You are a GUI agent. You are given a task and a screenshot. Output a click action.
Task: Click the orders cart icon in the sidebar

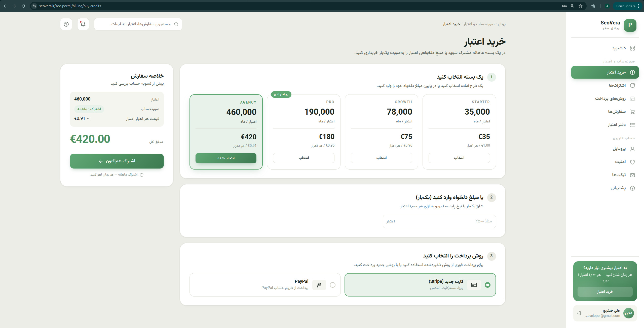pyautogui.click(x=632, y=112)
